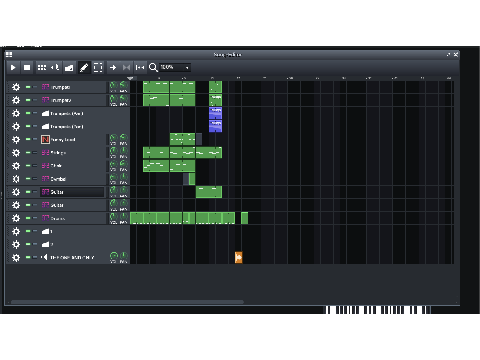Open the zoom percentage dropdown
The height and width of the screenshot is (360, 480).
(x=175, y=68)
